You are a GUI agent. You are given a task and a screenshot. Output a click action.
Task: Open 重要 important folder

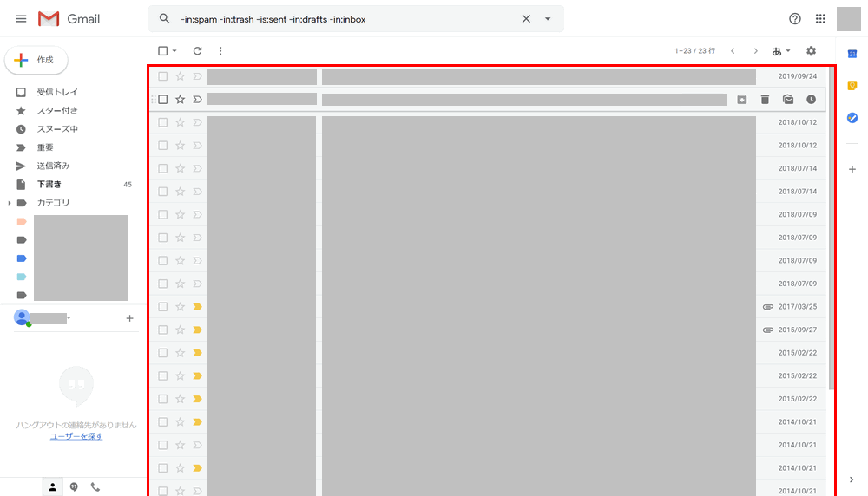45,147
